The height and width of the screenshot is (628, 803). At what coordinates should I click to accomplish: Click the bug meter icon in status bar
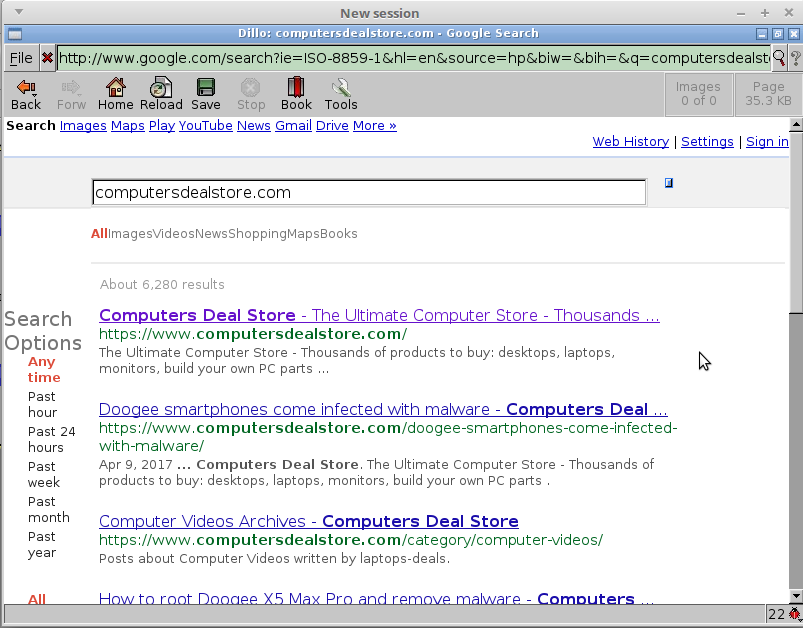point(794,614)
